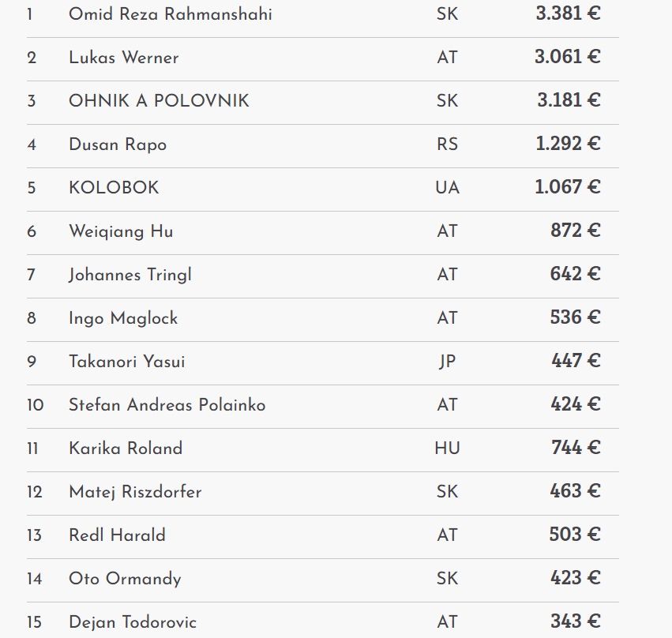Select Ingo Maglock in the ranking
The width and height of the screenshot is (672, 638).
[x=123, y=318]
